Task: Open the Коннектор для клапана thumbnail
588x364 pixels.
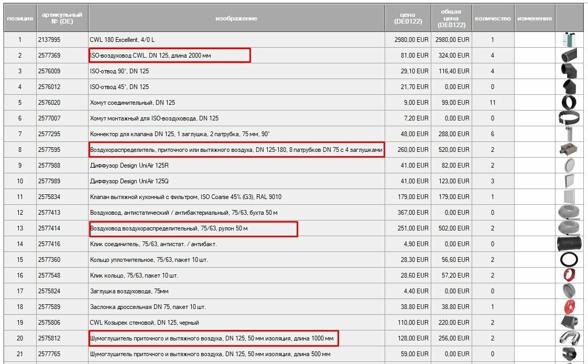Action: point(569,134)
